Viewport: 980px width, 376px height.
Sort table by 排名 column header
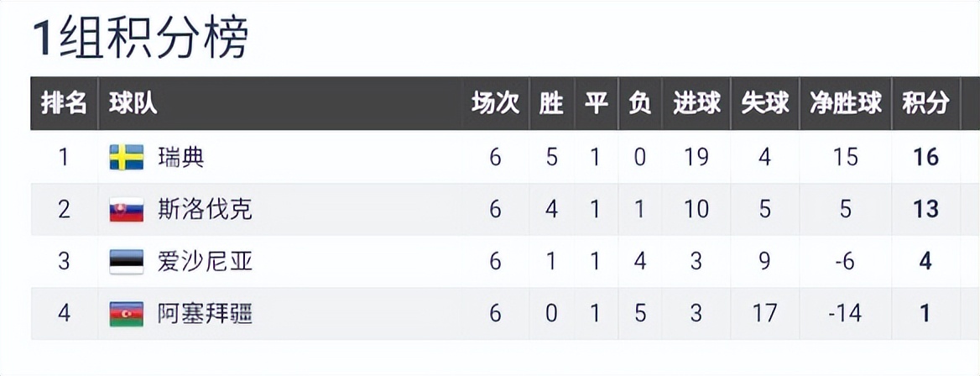(64, 103)
